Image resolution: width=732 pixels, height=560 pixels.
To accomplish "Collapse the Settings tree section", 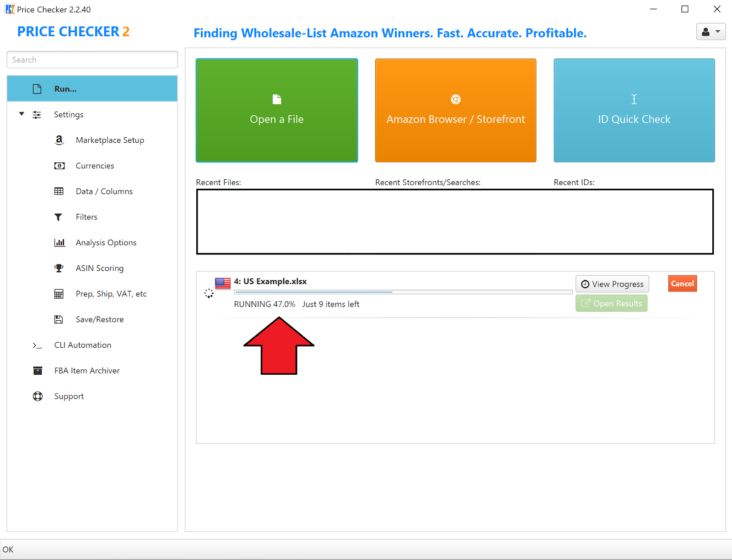I will pyautogui.click(x=22, y=114).
